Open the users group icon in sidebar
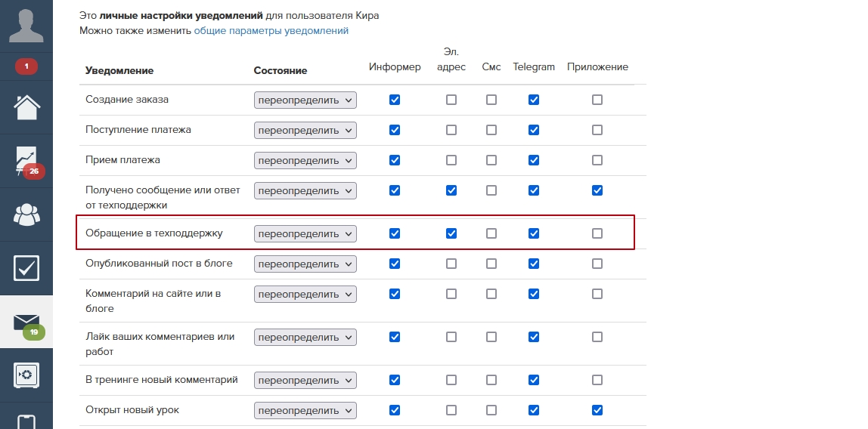This screenshot has height=429, width=868. point(26,214)
